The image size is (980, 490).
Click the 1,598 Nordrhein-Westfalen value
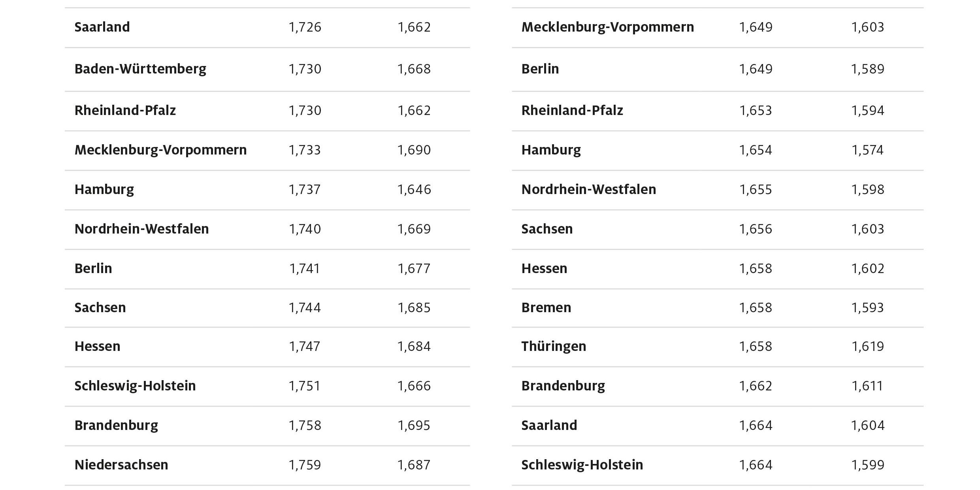point(867,190)
